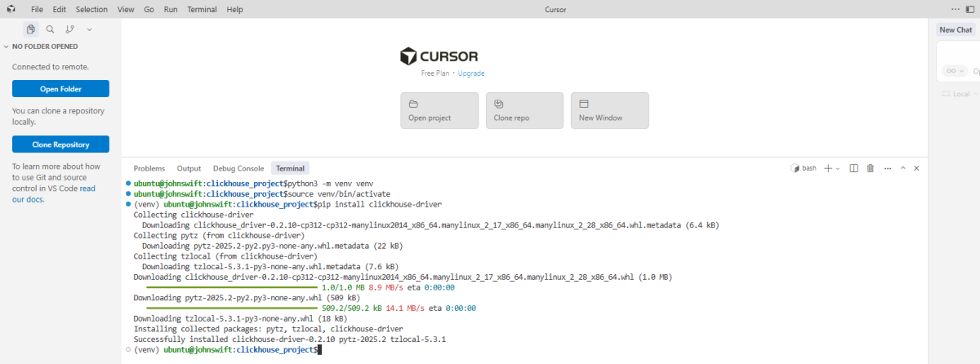
Task: Click the 'Connected to remote.' text
Action: coord(50,67)
